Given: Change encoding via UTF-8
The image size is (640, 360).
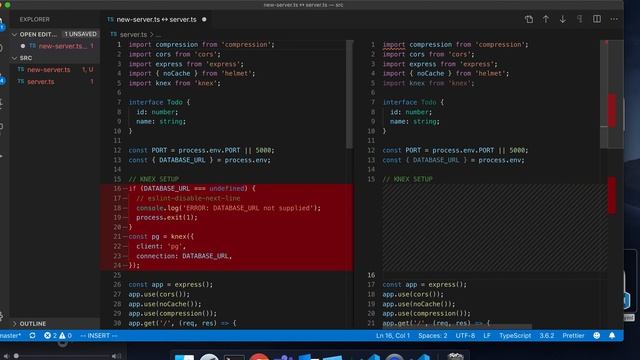Looking at the screenshot, I should click(x=465, y=336).
